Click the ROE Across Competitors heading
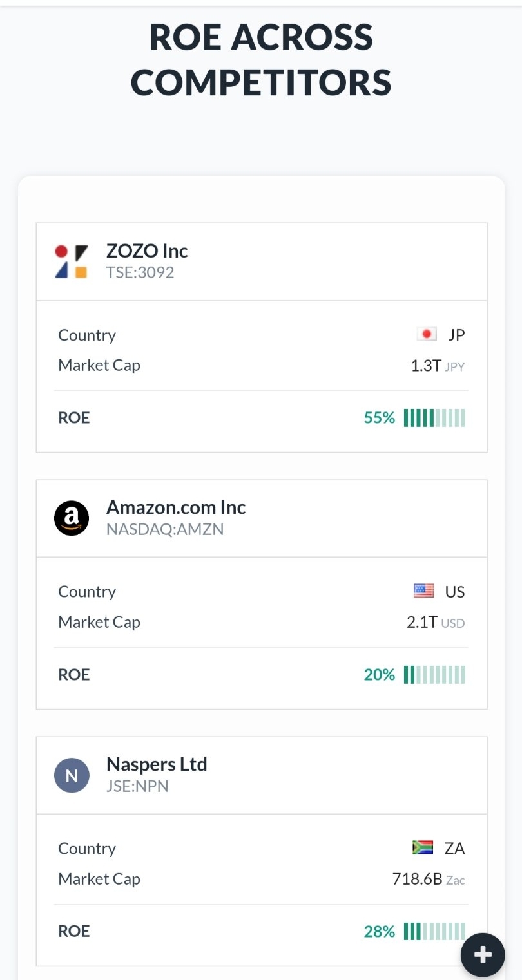 (261, 59)
